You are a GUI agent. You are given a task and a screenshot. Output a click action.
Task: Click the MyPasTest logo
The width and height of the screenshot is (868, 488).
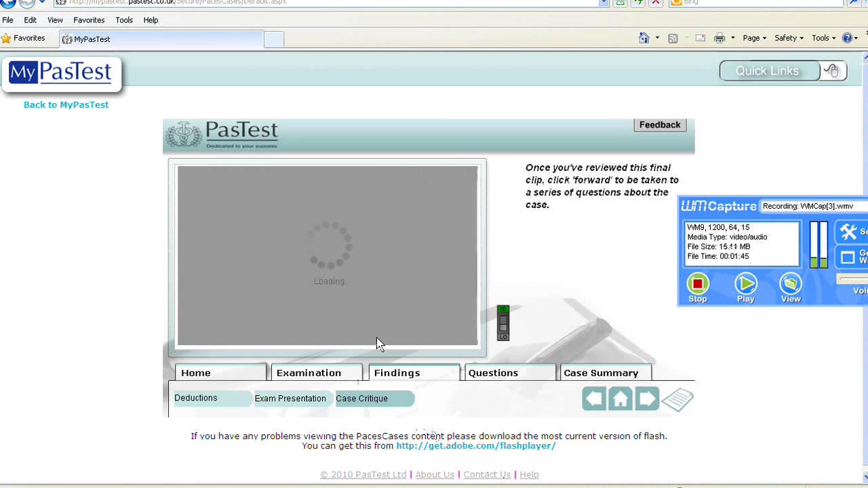(61, 73)
